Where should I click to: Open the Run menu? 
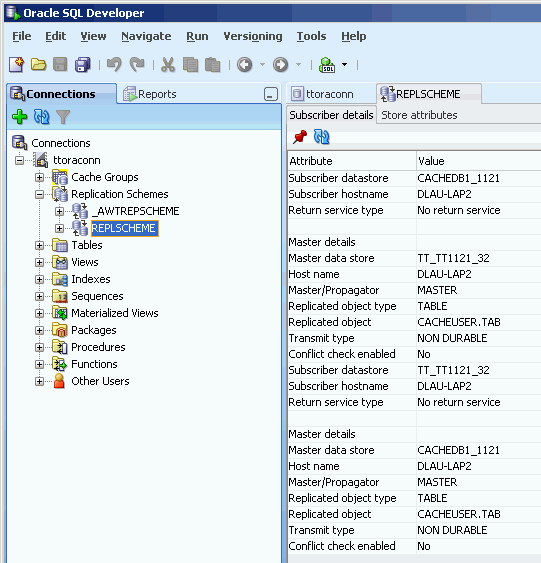197,36
